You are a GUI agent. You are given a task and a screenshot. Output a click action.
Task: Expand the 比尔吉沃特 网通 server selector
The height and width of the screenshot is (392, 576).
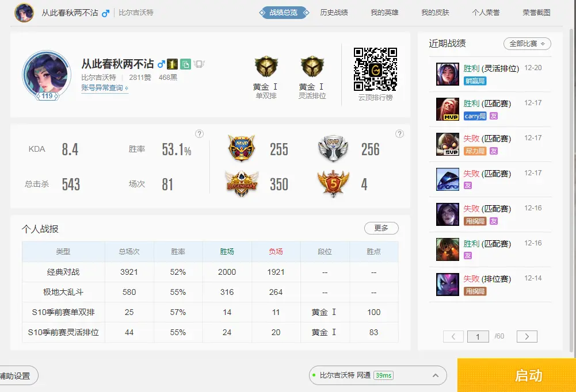377,375
